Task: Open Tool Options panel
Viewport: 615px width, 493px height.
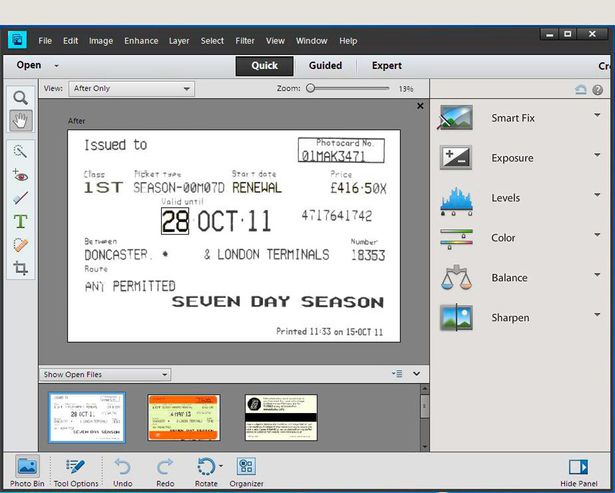Action: (76, 471)
